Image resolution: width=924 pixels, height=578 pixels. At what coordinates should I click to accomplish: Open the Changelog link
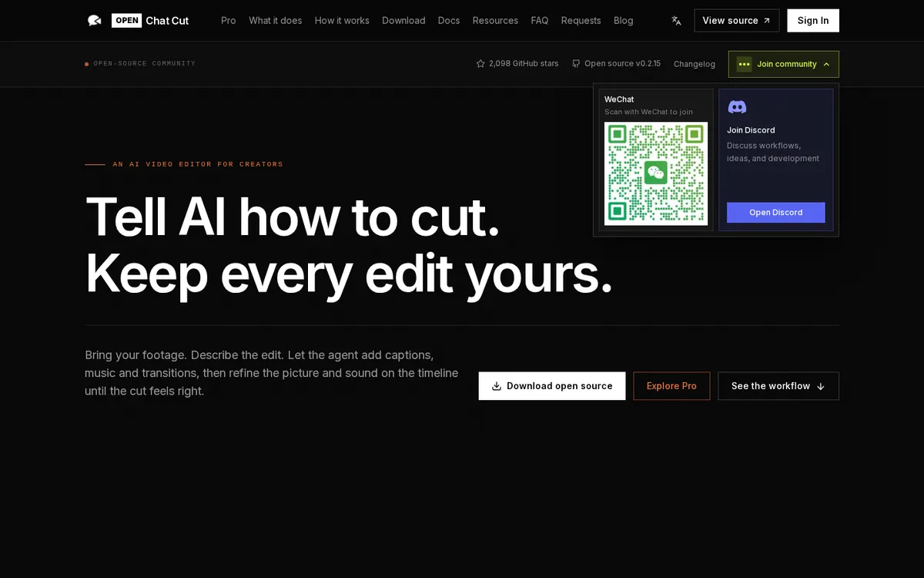point(695,64)
